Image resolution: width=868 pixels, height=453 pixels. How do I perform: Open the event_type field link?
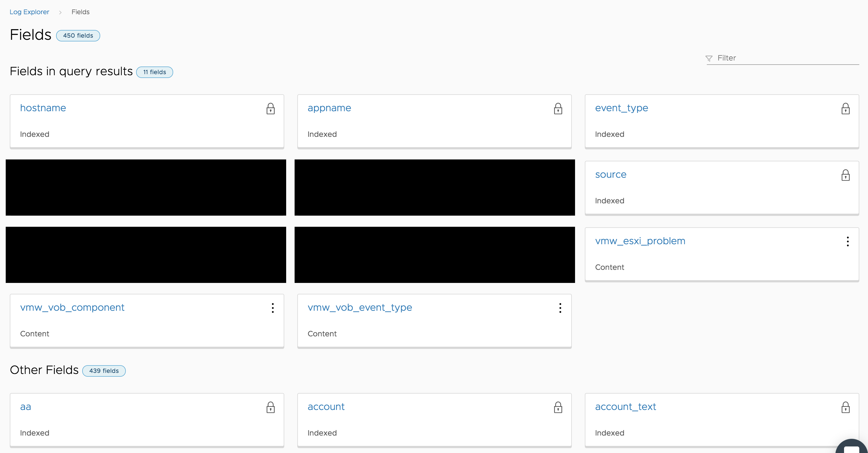621,108
